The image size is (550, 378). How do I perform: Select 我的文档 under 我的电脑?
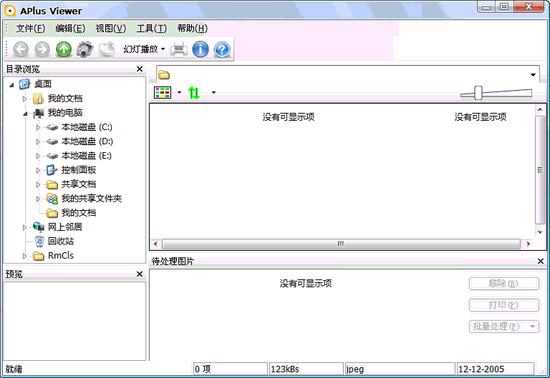pos(79,213)
